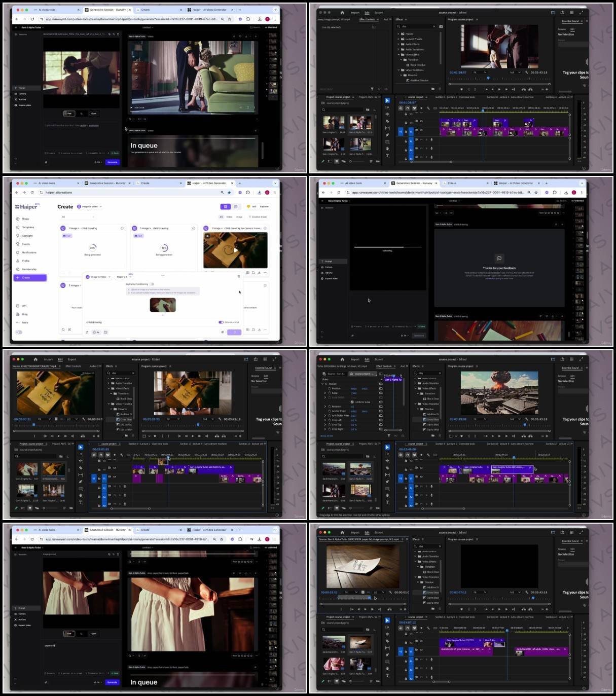Open Home in the Haiper sidebar
The image size is (616, 696).
coord(25,219)
